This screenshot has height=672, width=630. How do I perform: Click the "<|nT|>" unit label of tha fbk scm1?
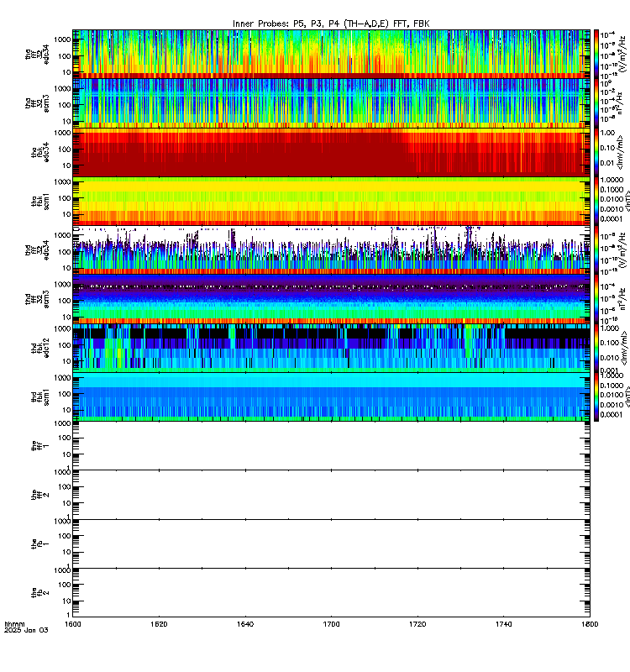click(626, 201)
